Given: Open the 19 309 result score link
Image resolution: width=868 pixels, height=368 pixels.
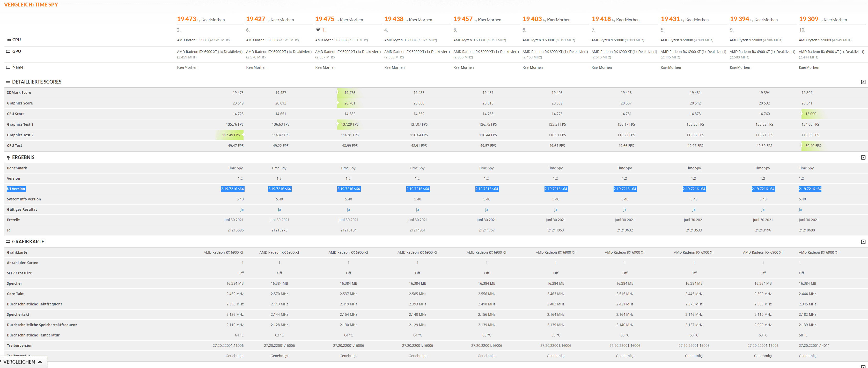Looking at the screenshot, I should coord(808,19).
